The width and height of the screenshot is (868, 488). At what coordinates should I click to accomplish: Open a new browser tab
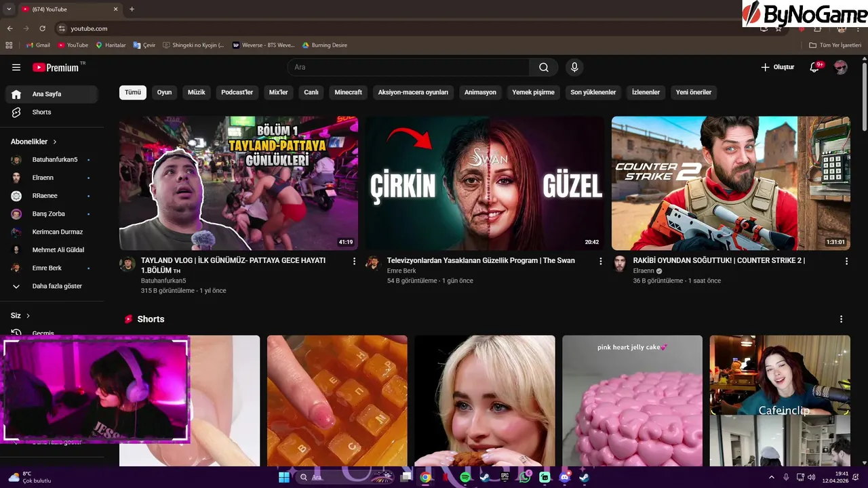pyautogui.click(x=132, y=9)
